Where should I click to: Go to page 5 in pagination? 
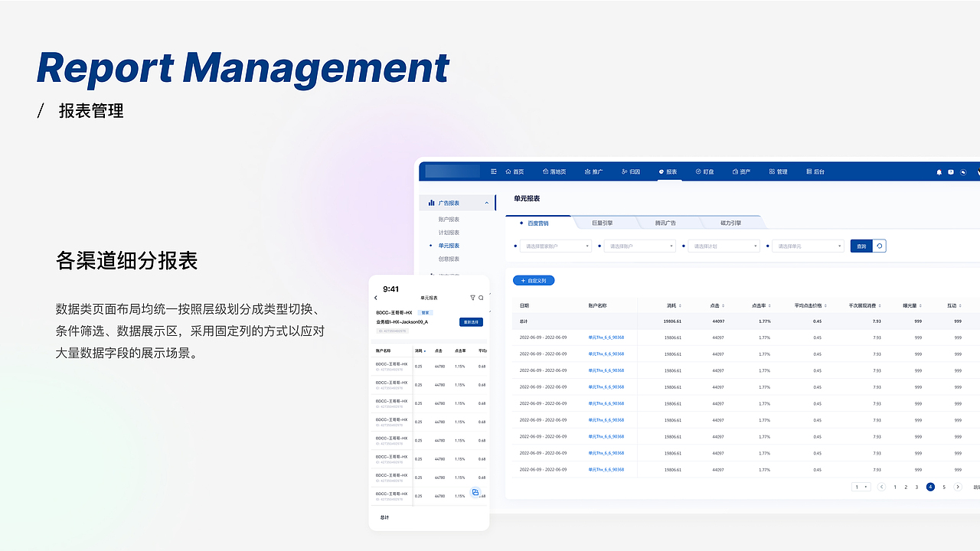(x=944, y=487)
